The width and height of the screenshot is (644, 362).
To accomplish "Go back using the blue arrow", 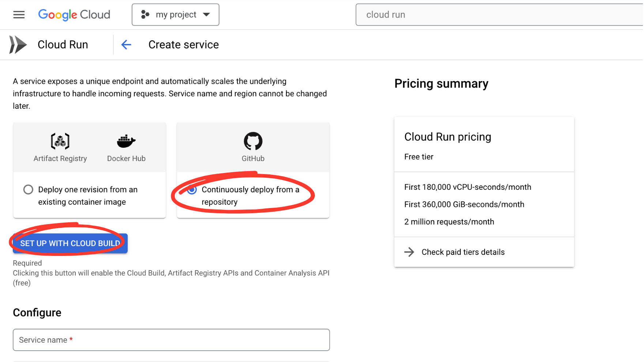I will 126,45.
